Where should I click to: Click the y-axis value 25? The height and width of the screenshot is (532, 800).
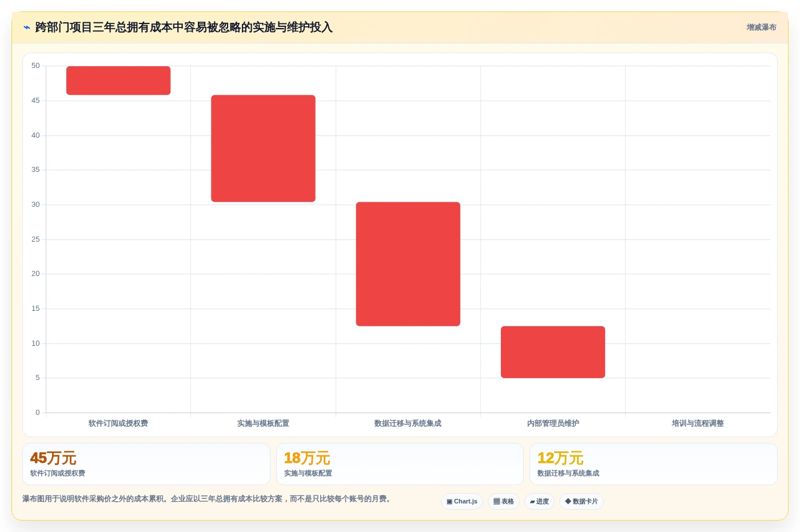click(x=35, y=239)
